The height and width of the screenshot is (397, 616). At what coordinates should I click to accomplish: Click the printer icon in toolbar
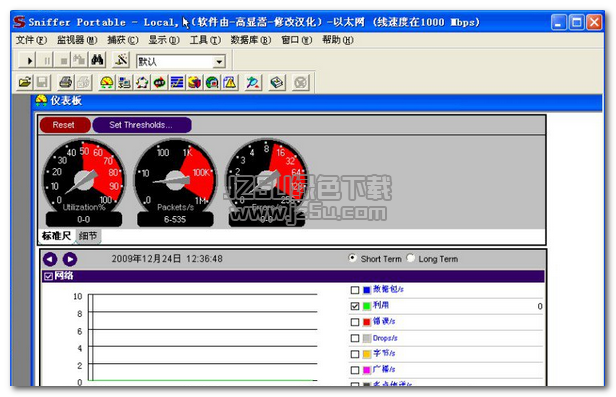[65, 82]
